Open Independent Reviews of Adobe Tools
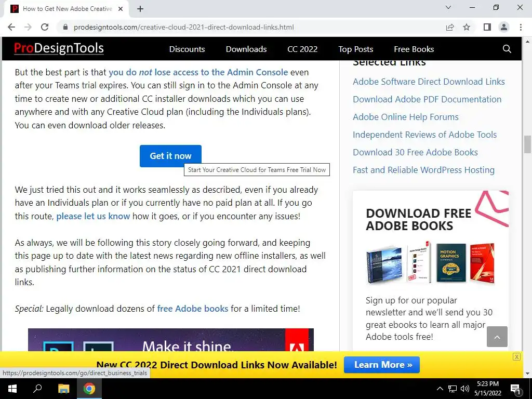Image resolution: width=532 pixels, height=399 pixels. (x=425, y=135)
